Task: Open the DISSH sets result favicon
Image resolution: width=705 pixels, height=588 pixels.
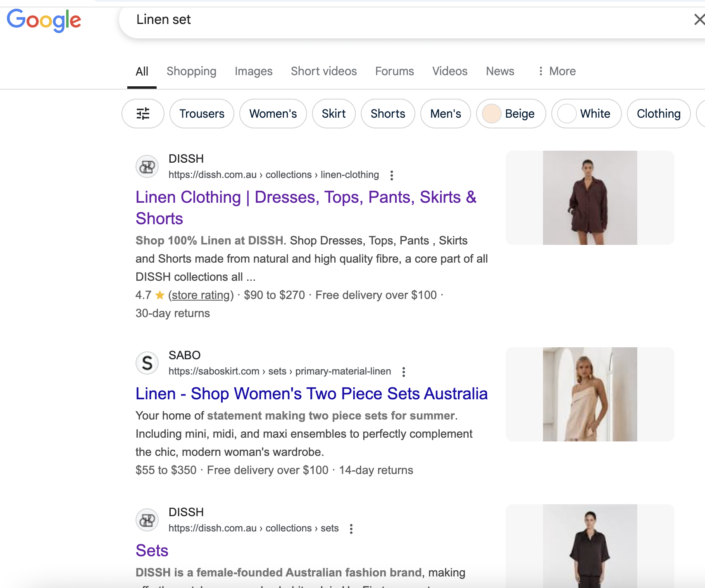Action: click(x=147, y=520)
